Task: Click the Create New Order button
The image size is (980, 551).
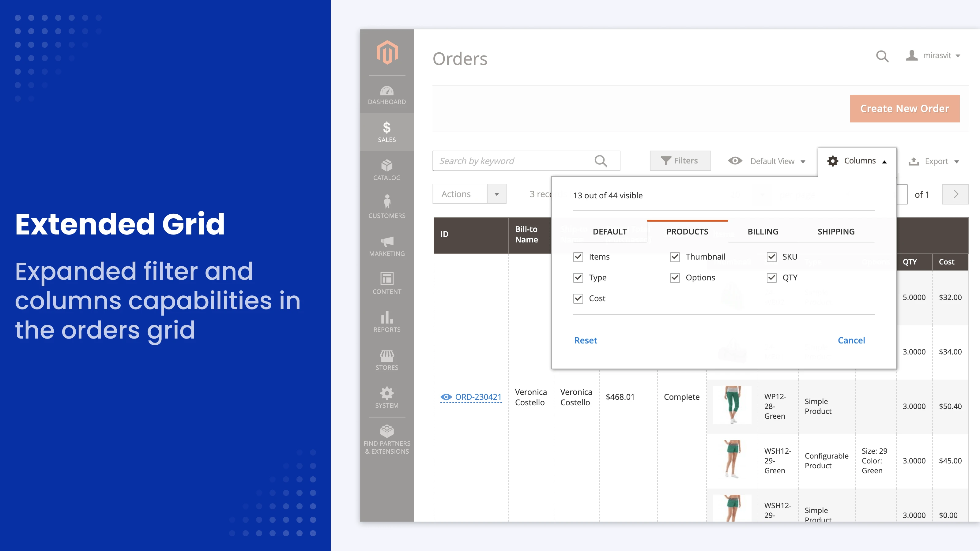Action: click(904, 109)
